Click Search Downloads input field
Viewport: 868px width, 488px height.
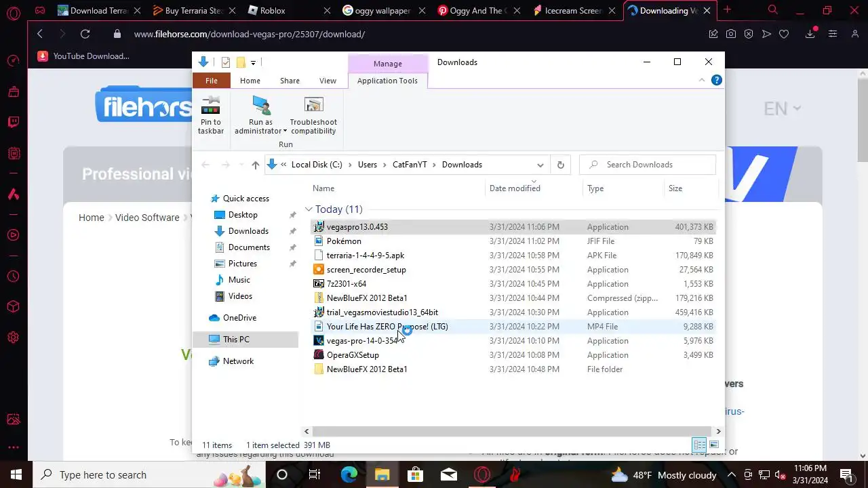click(x=648, y=165)
